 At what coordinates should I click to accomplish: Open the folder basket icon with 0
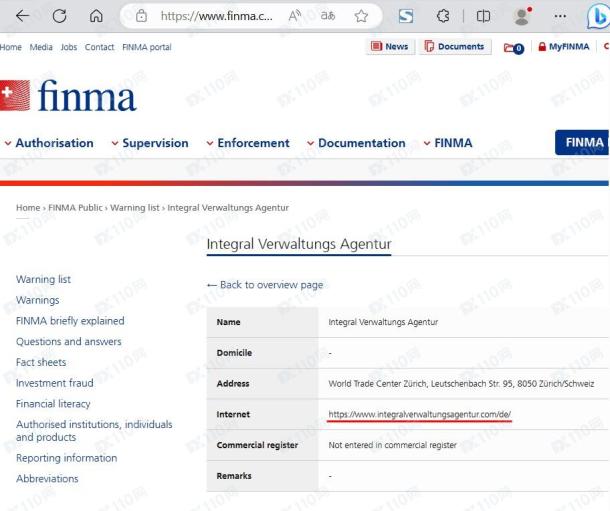click(x=514, y=48)
